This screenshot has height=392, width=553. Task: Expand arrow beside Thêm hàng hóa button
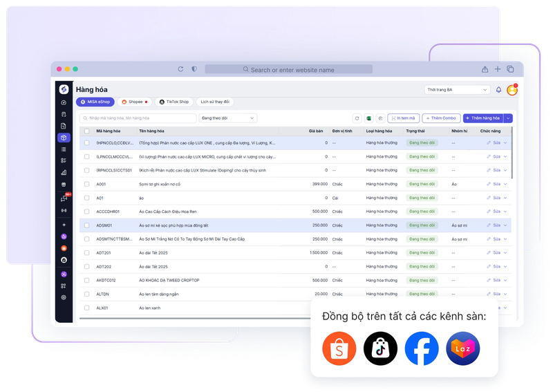[508, 118]
